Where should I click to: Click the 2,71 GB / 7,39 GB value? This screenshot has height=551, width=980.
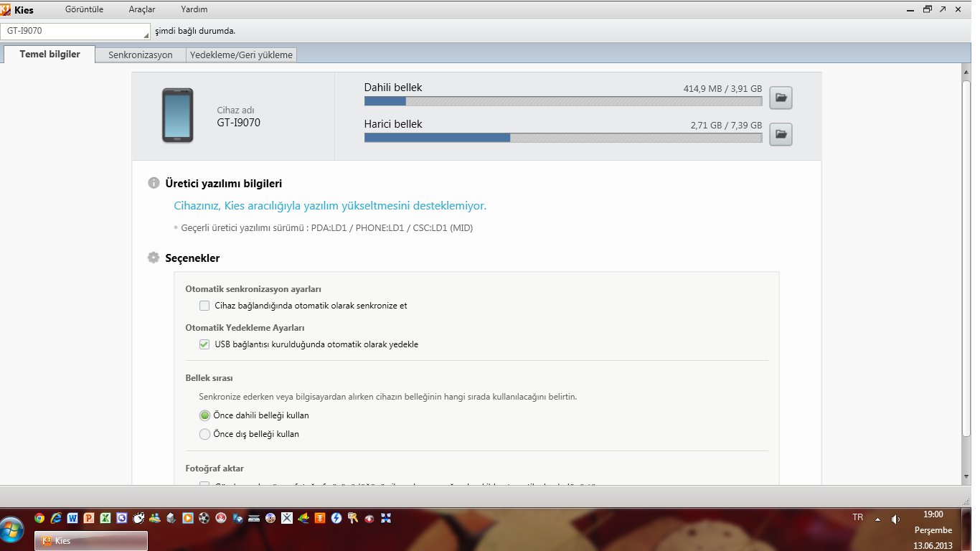[726, 126]
